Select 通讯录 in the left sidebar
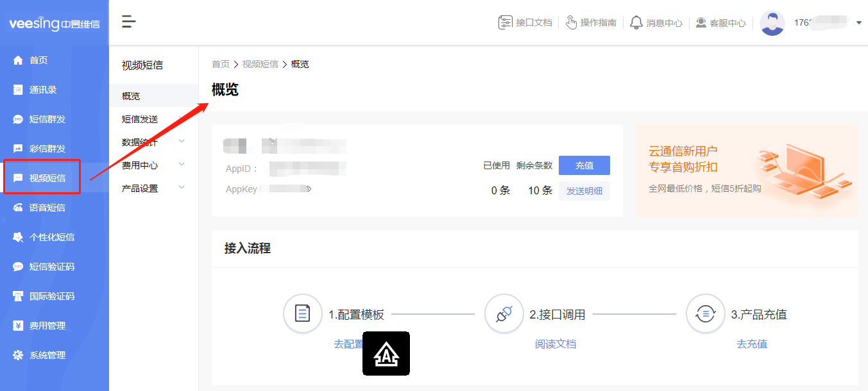Image resolution: width=868 pixels, height=391 pixels. [38, 89]
